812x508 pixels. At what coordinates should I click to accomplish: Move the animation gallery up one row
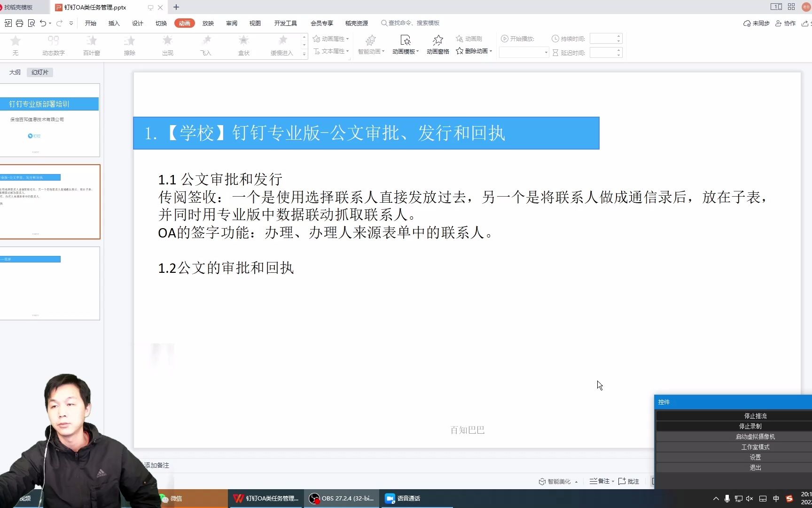click(x=304, y=37)
